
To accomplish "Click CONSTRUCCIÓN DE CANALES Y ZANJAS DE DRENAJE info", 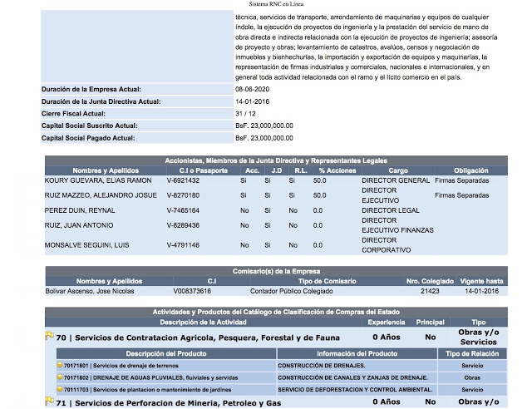I will (352, 377).
